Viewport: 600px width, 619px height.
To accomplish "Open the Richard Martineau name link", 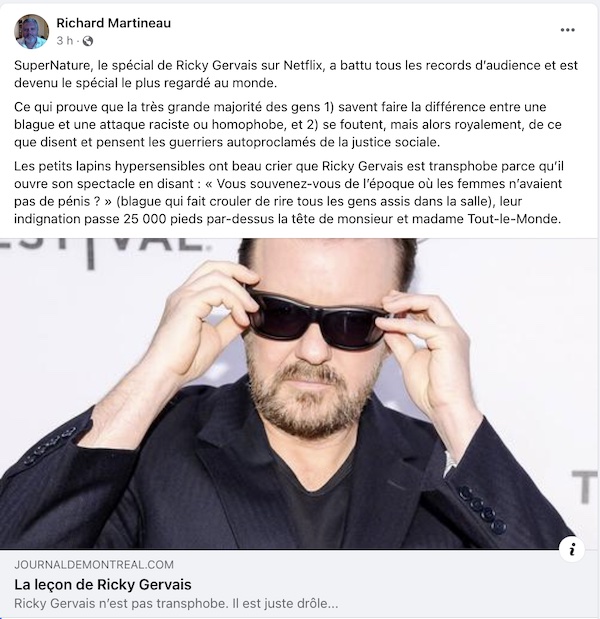I will click(x=114, y=23).
